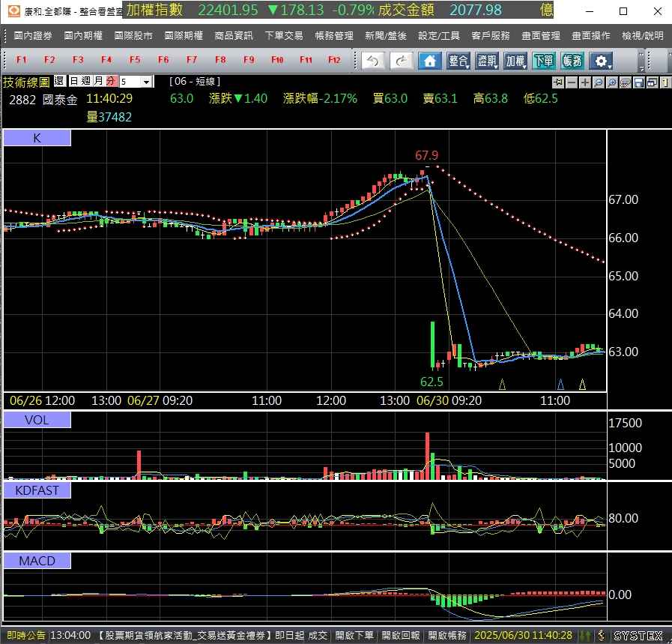This screenshot has height=644, width=672.
Task: Select the 月 monthly period toggle
Action: pyautogui.click(x=98, y=81)
